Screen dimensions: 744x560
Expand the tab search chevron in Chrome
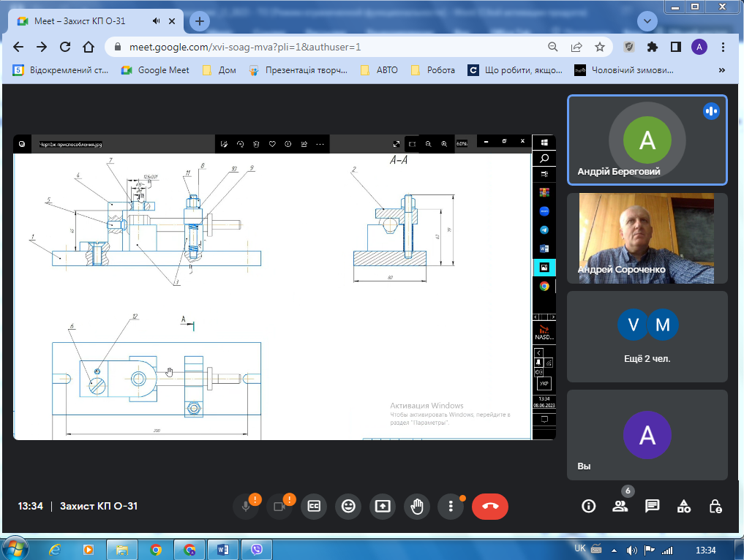pyautogui.click(x=647, y=21)
